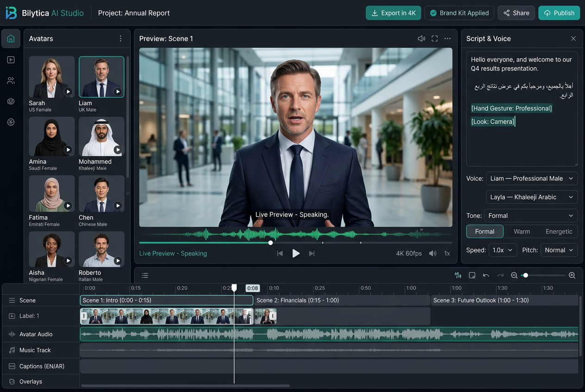Select Formal tone option
The width and height of the screenshot is (585, 392).
pos(485,232)
